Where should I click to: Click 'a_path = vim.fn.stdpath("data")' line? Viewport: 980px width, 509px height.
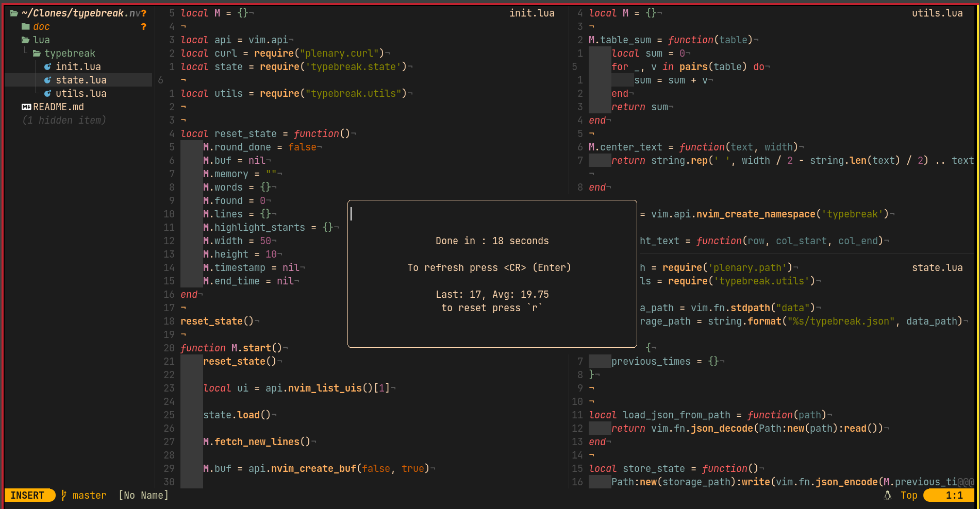coord(727,308)
